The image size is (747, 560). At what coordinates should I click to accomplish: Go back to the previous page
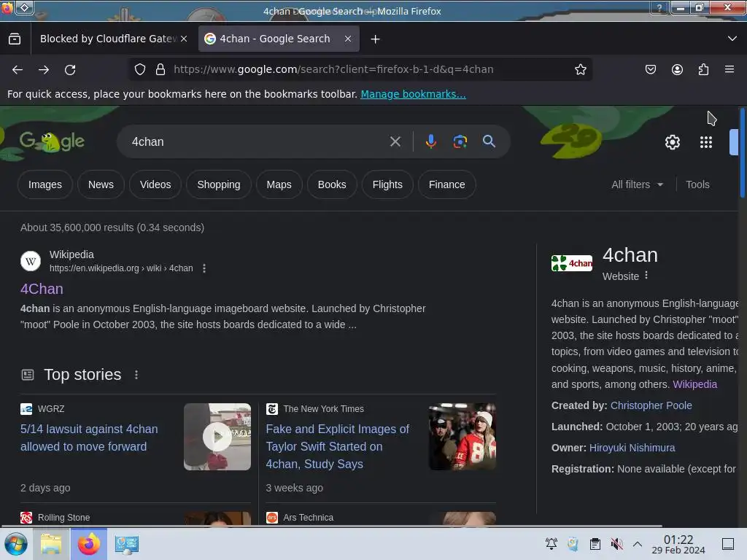pos(18,69)
